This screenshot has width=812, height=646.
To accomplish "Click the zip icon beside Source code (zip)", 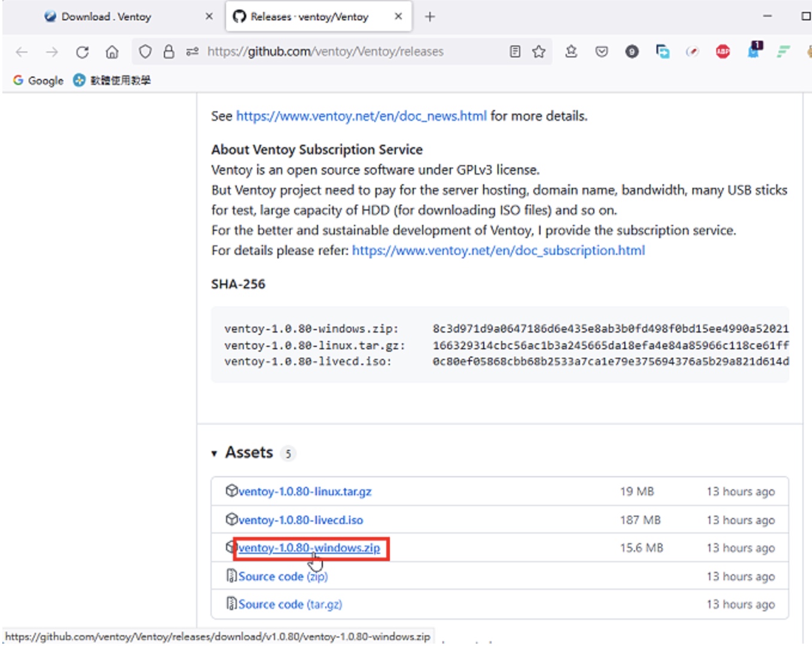I will (231, 576).
